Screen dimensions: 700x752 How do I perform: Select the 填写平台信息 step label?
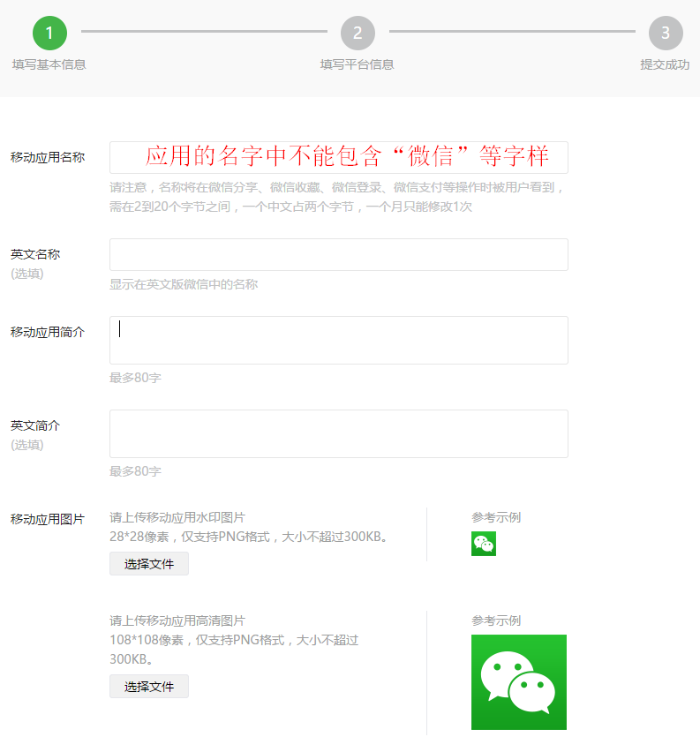click(x=357, y=64)
